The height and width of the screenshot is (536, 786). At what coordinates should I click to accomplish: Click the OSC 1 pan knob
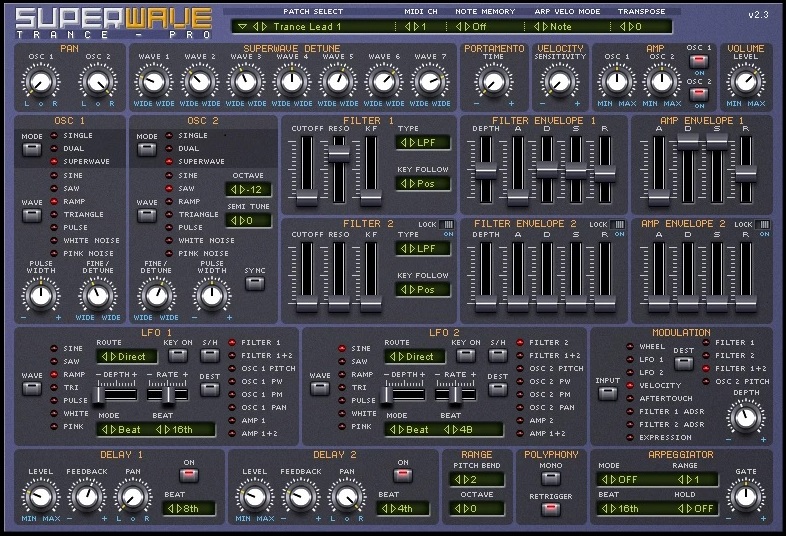click(x=41, y=82)
